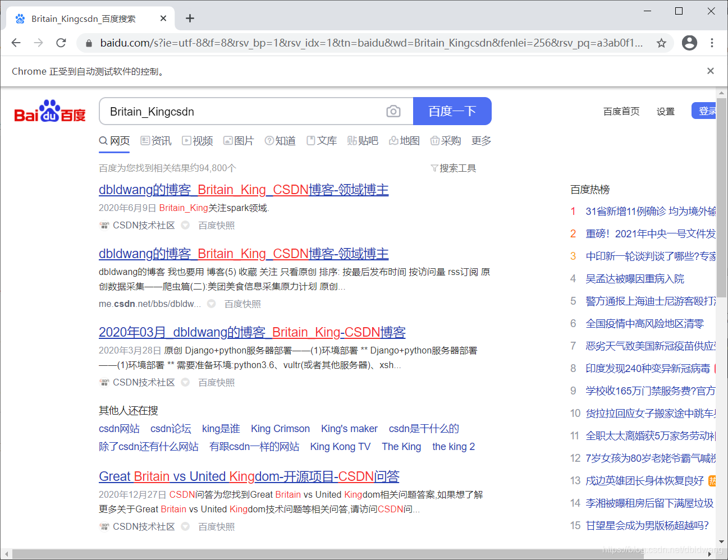Click CSDN icon under Great Britain result
This screenshot has width=728, height=560.
(x=104, y=526)
